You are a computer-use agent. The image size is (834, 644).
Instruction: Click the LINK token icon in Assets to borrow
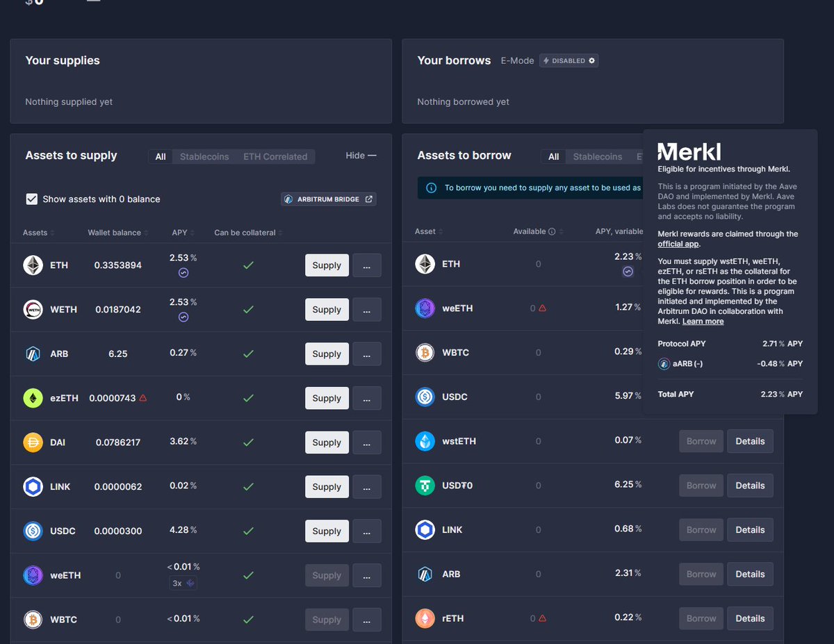(x=425, y=530)
